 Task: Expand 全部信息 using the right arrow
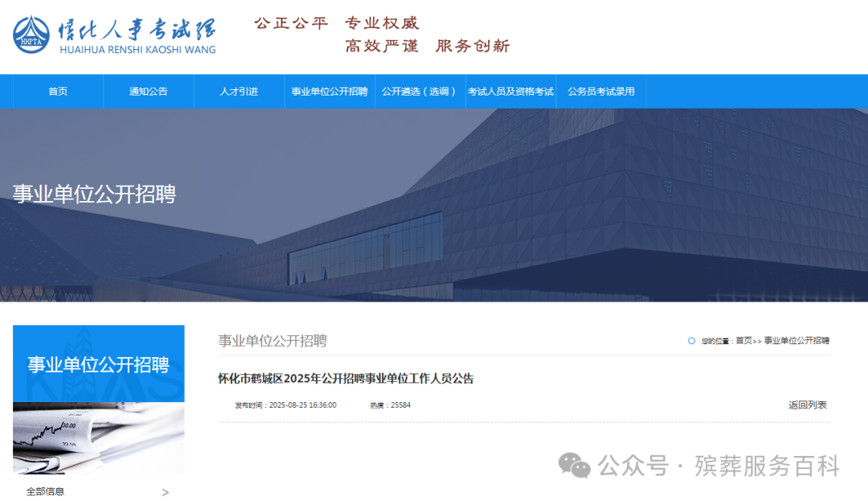[166, 492]
